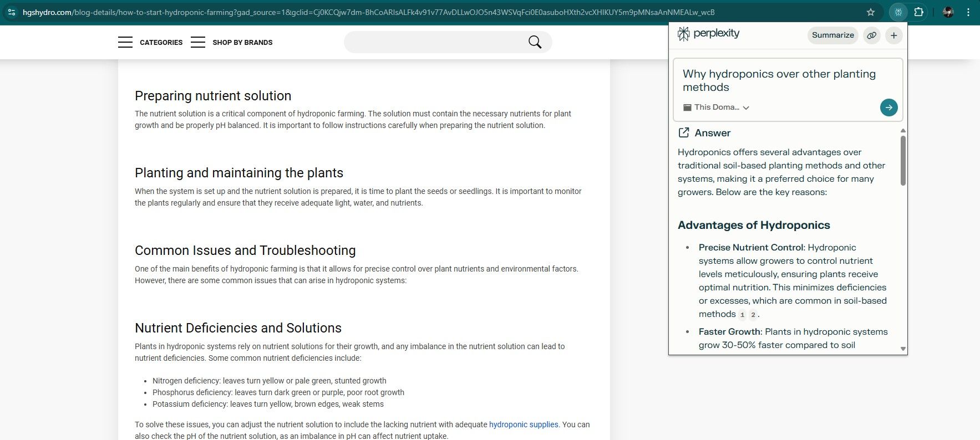Click the Perplexity question input text
The image size is (980, 440).
click(x=779, y=80)
